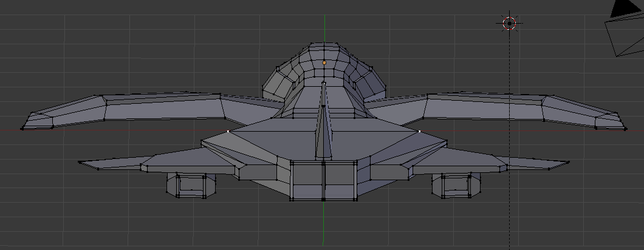Click the top of the rear dome arch

(324, 46)
